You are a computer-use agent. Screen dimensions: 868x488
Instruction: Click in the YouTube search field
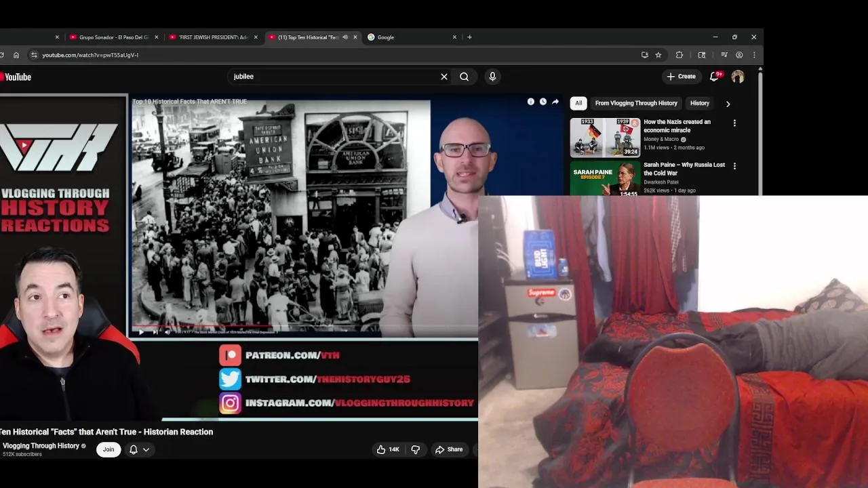(332, 77)
